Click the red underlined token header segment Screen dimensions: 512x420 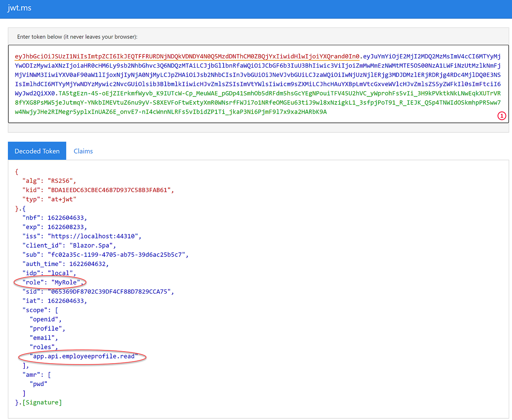coord(187,56)
